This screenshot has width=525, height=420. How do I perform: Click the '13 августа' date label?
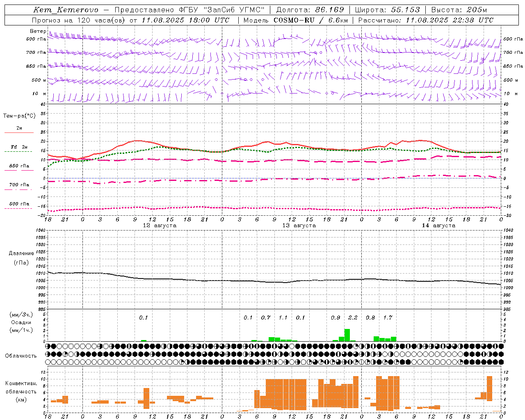click(299, 226)
